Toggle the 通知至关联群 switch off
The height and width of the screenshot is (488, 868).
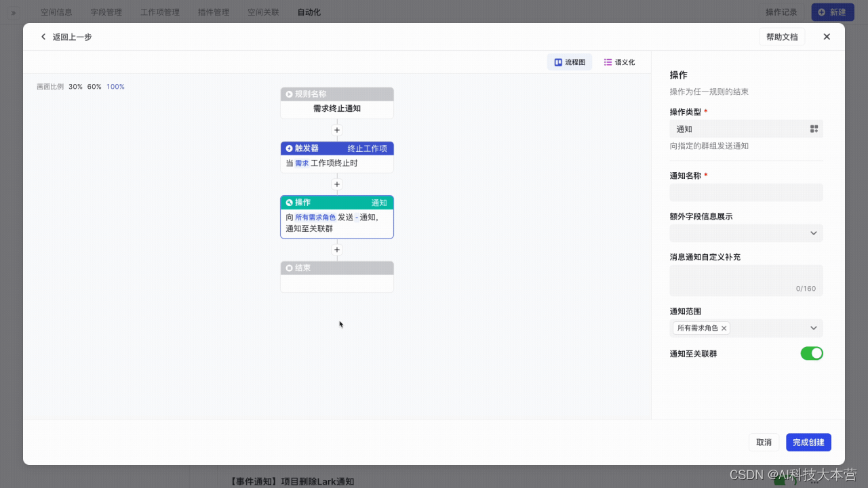[812, 353]
